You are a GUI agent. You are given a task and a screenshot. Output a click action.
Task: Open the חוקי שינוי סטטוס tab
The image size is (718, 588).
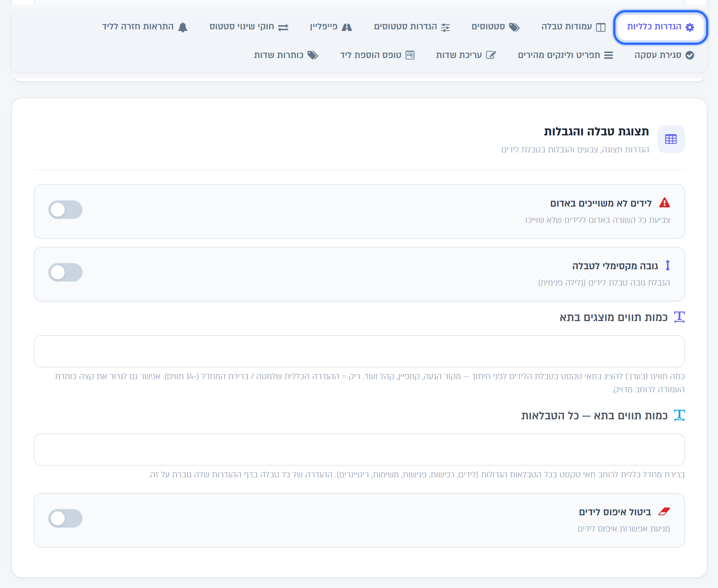point(249,27)
